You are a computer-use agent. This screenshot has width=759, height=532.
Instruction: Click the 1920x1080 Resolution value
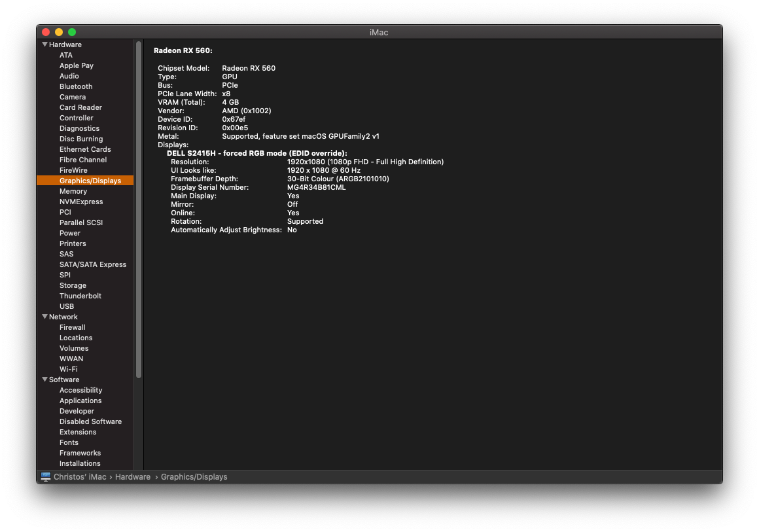click(x=366, y=162)
